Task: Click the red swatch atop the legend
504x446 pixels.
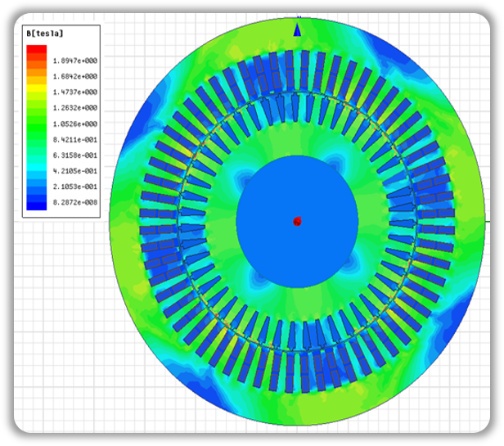Action: pos(36,51)
